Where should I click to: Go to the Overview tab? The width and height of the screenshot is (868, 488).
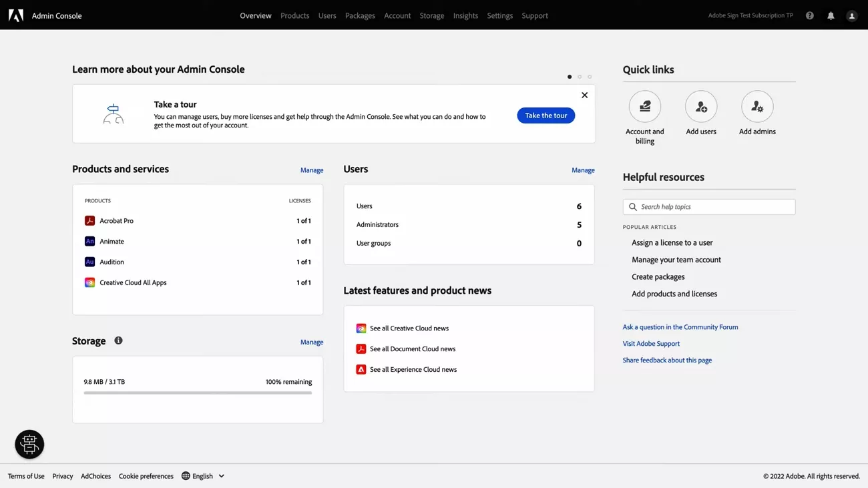(256, 15)
